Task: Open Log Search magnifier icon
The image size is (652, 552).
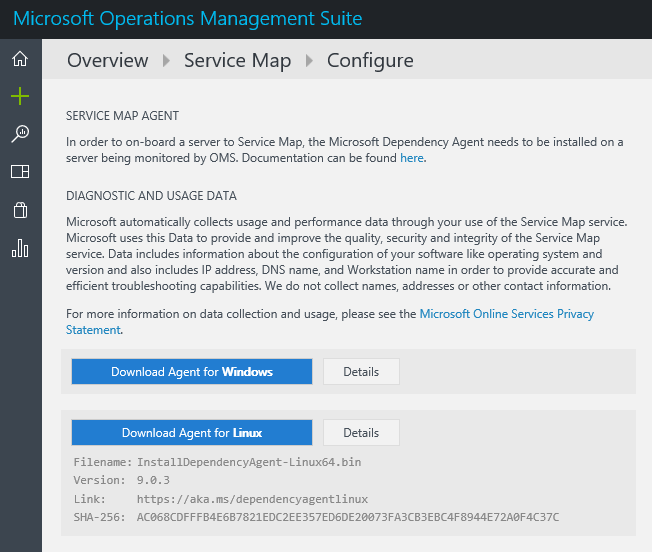Action: click(x=20, y=134)
